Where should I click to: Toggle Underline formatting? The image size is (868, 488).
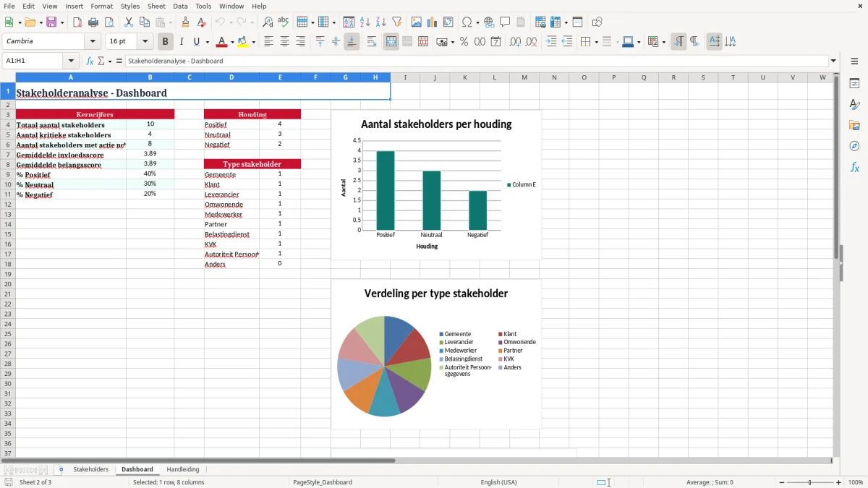coord(197,42)
